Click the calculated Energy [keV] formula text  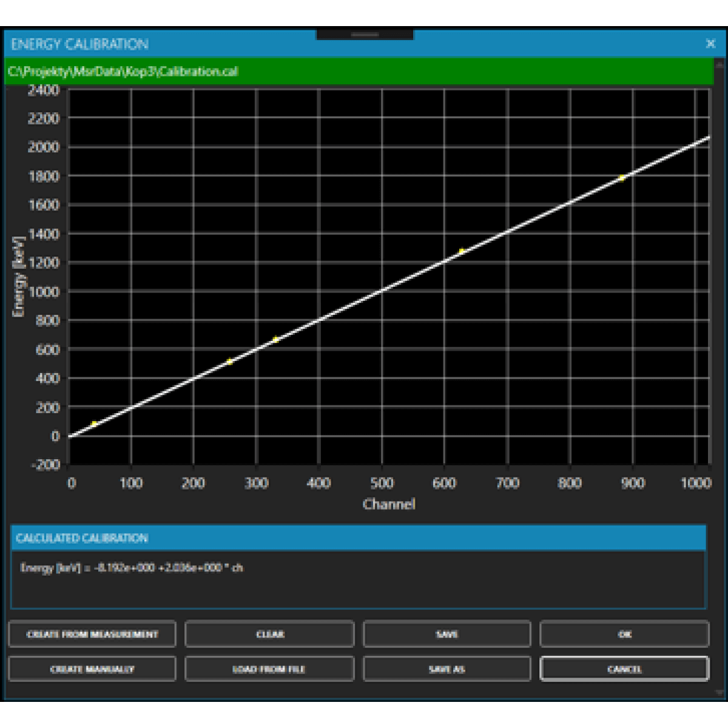pyautogui.click(x=132, y=568)
